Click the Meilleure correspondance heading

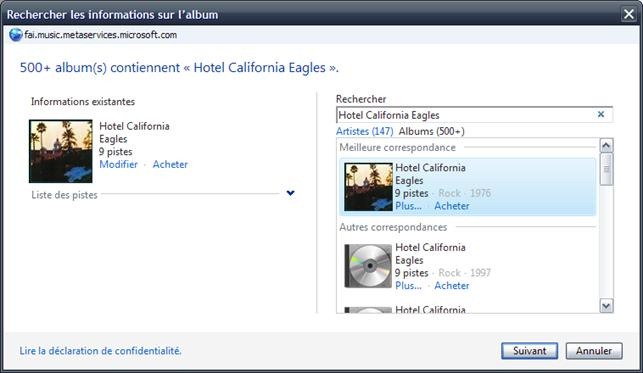coord(397,148)
